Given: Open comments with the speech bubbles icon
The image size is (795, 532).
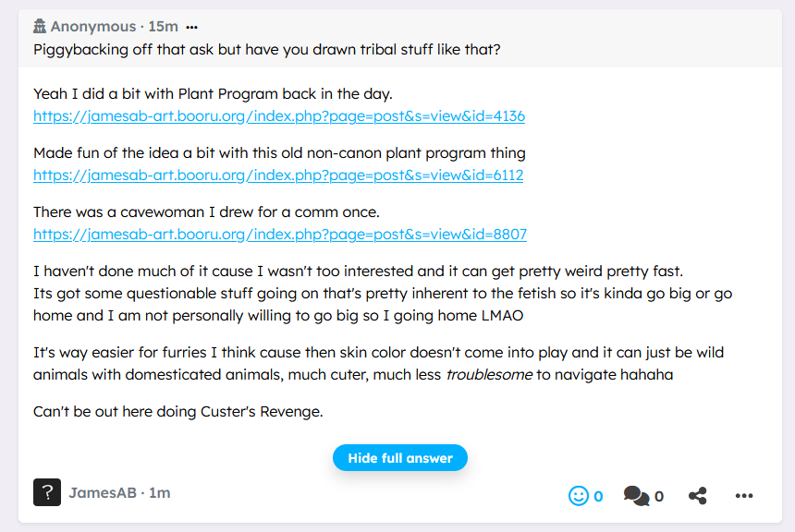Looking at the screenshot, I should (636, 496).
